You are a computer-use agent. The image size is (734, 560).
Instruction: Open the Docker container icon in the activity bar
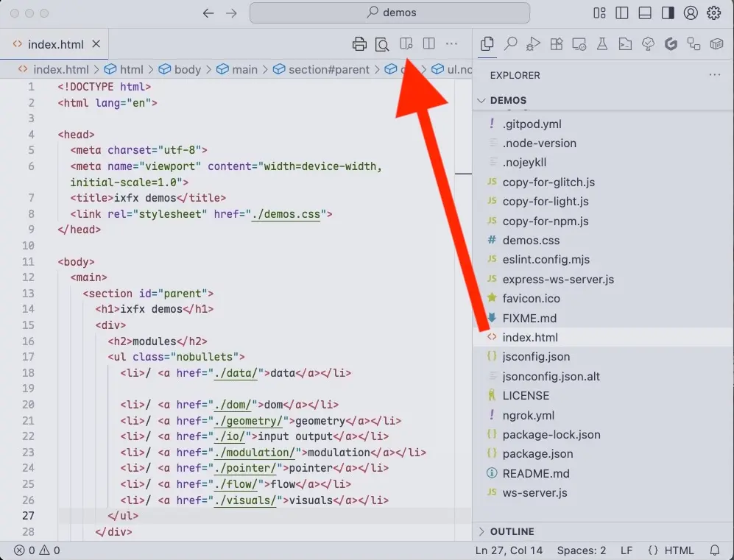(x=716, y=44)
